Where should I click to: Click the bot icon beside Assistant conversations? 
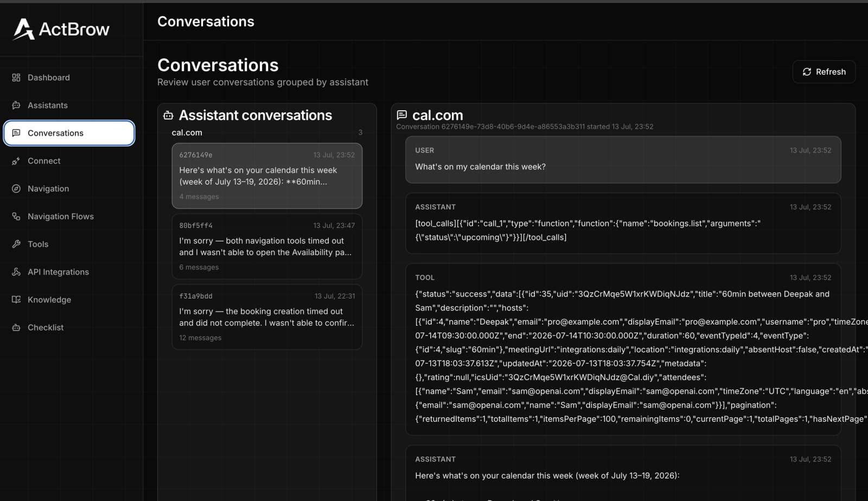click(x=168, y=115)
